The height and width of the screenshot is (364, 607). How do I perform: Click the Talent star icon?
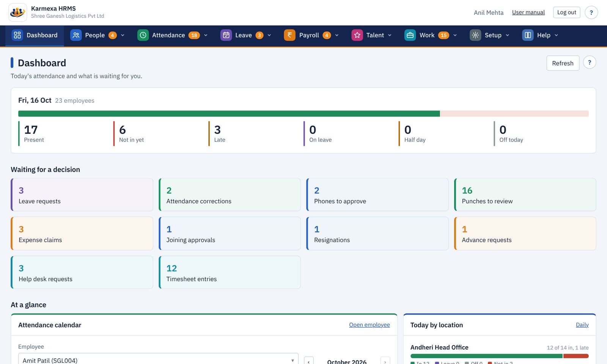[x=357, y=35]
